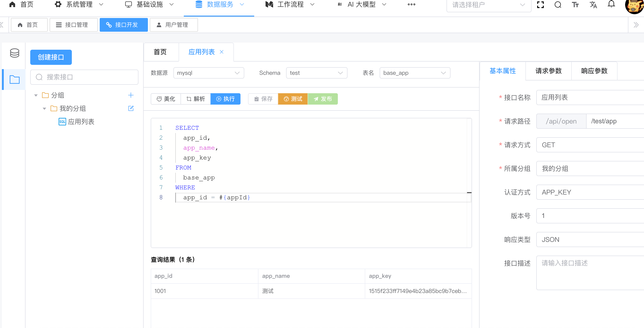644x328 pixels.
Task: Open the 工作流程 top menu
Action: (x=290, y=4)
